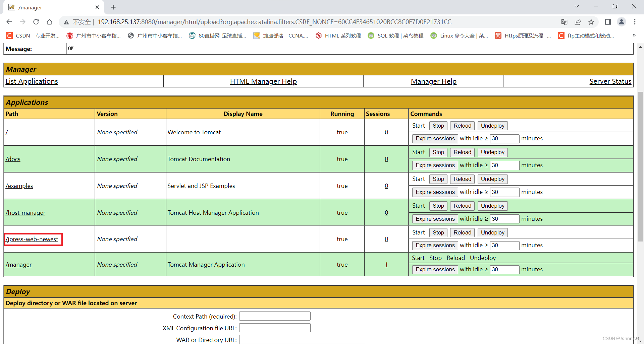
Task: Open List Applications link
Action: tap(32, 81)
